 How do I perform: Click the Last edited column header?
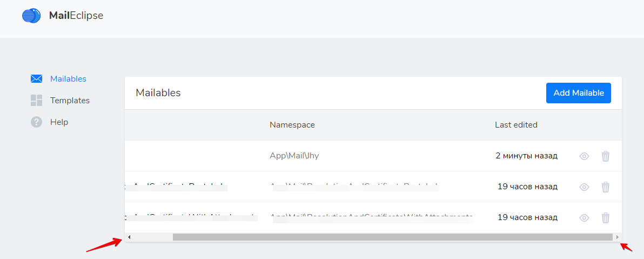[x=516, y=125]
